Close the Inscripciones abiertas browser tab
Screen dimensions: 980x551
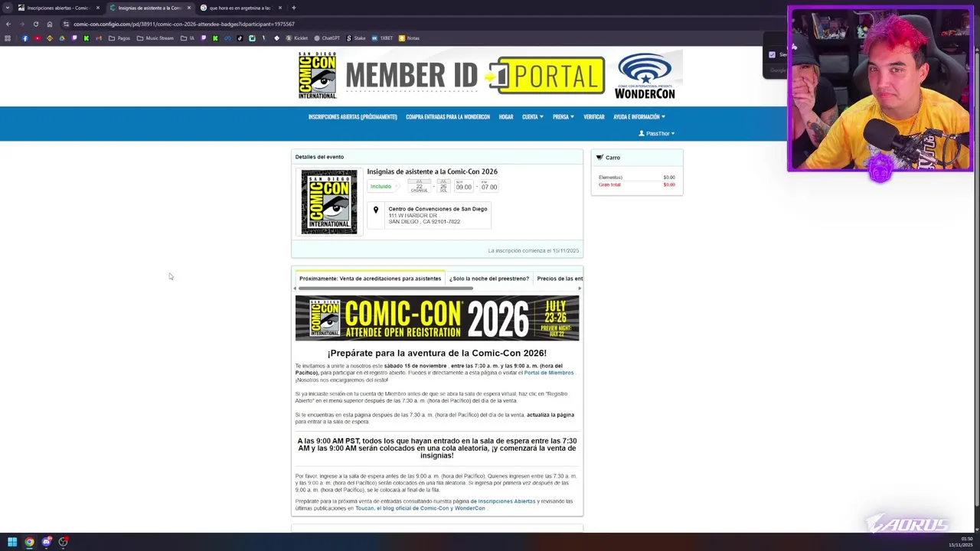point(98,8)
